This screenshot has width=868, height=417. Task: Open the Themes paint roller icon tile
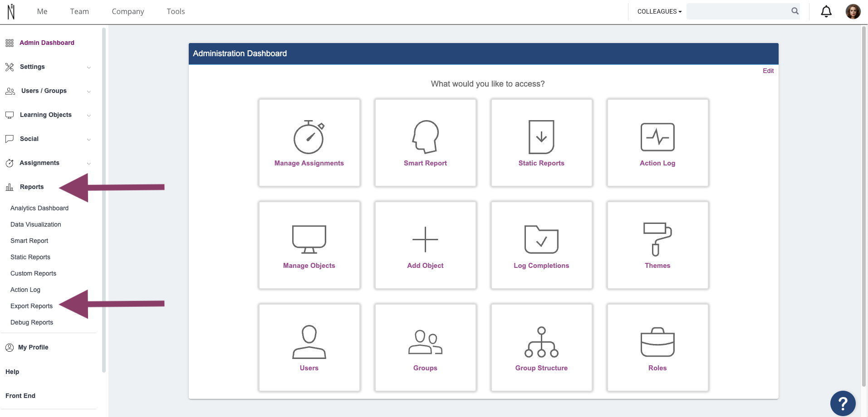[657, 245]
